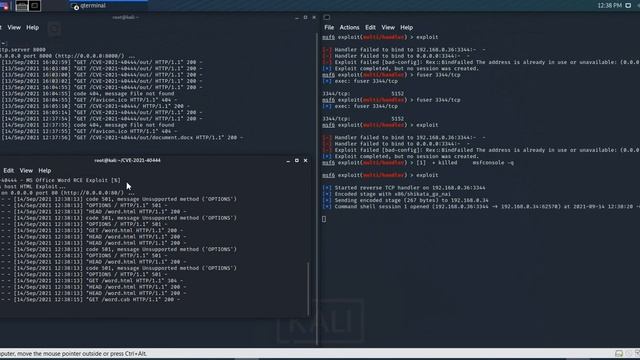This screenshot has height=360, width=640.
Task: Open File menu in msfconsole terminal
Action: click(329, 27)
